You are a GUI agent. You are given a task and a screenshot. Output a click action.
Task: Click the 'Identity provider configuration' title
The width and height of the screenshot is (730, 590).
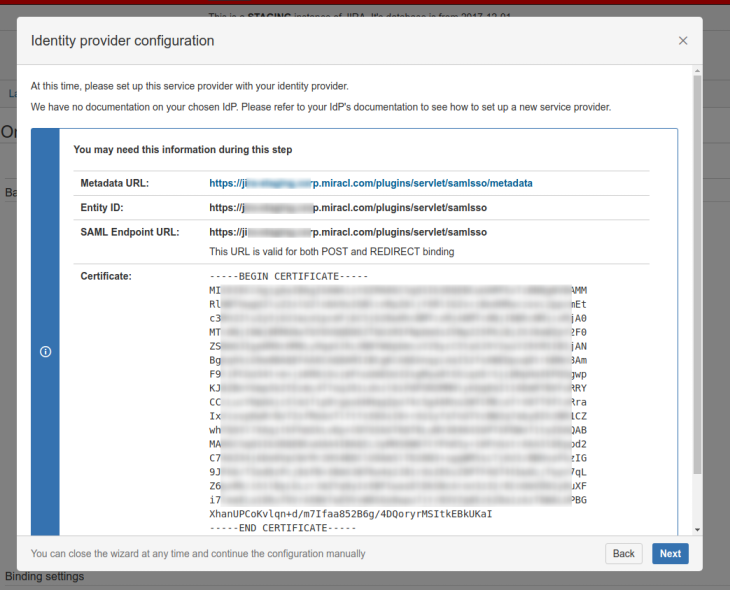[122, 41]
